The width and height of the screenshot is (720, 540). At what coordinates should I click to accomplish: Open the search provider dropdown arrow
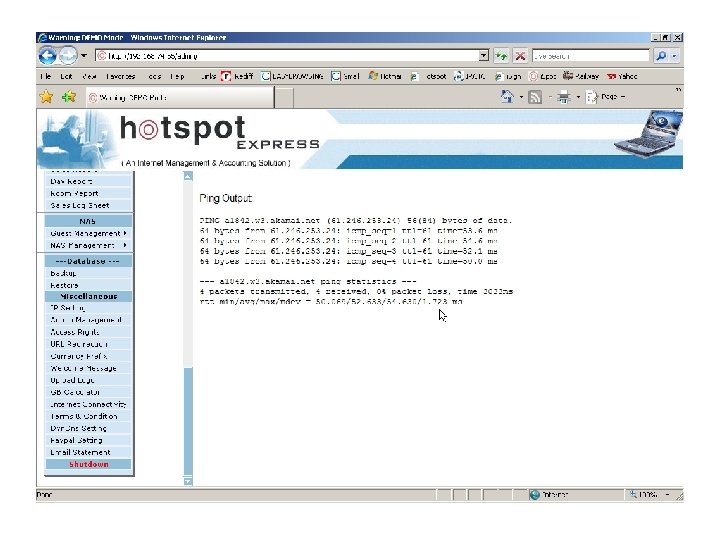coord(674,56)
